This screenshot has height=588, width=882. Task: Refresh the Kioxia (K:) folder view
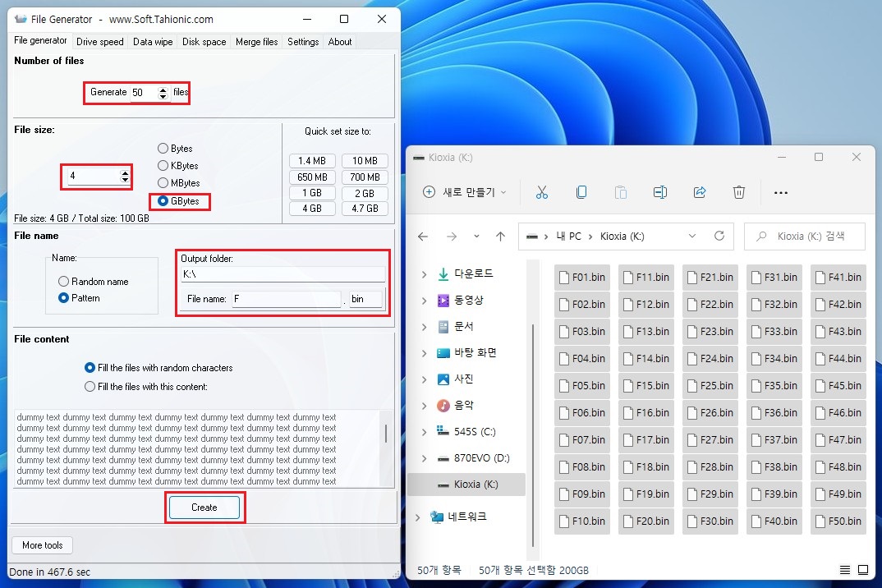coord(719,236)
